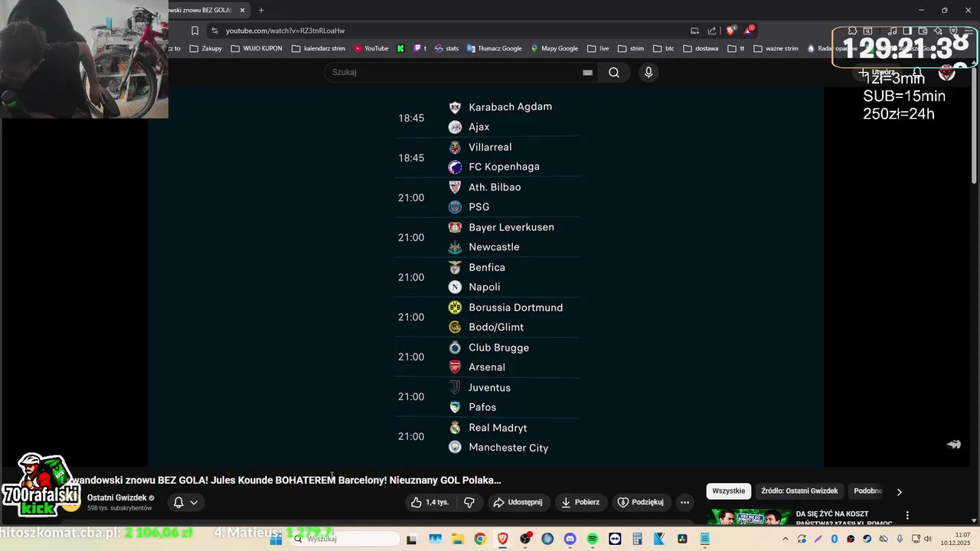Open the on-screen keyboard icon in search box
This screenshot has width=980, height=551.
587,73
